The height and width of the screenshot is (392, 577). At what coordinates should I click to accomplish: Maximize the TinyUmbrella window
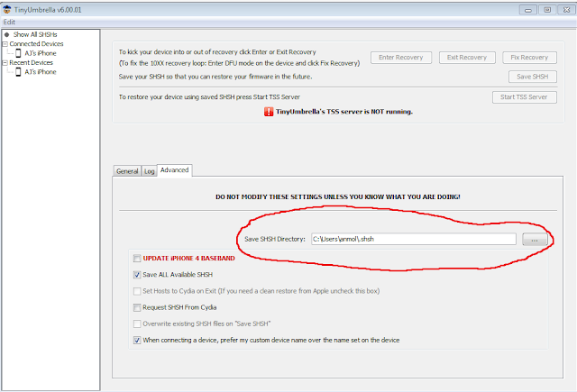tap(547, 10)
